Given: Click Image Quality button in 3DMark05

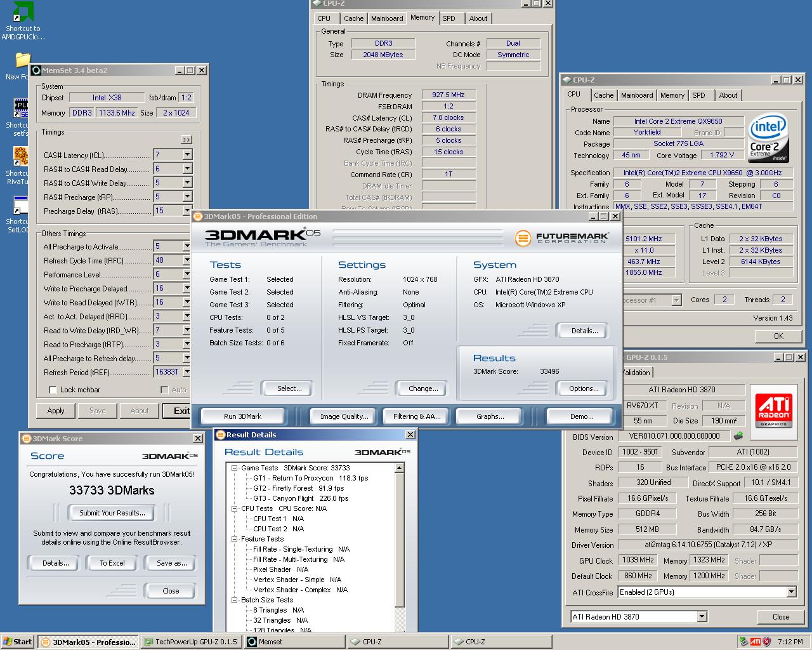Looking at the screenshot, I should coord(344,416).
